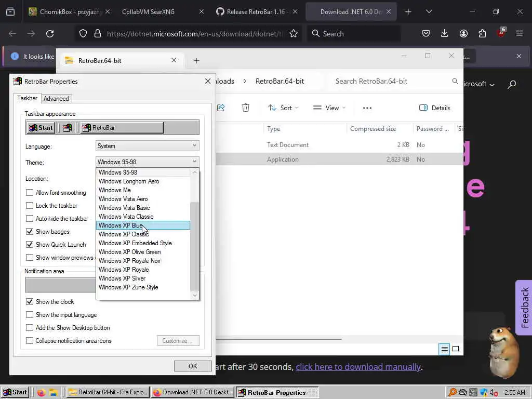
Task: Choose Windows XP Embedded Style theme
Action: tap(143, 243)
